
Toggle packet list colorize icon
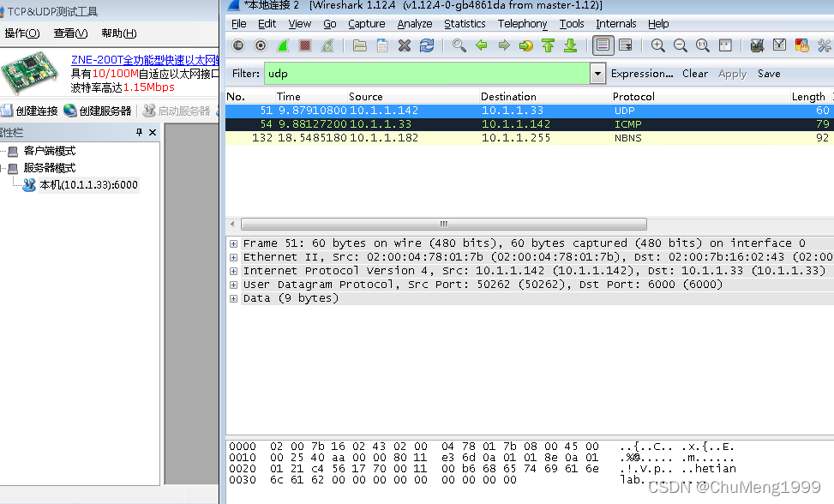click(603, 45)
